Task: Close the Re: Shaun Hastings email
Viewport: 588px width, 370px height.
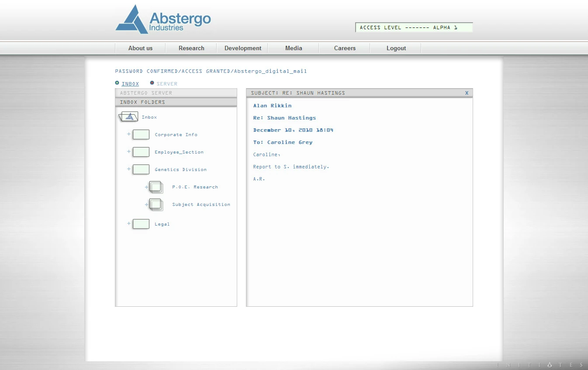Action: coord(467,93)
